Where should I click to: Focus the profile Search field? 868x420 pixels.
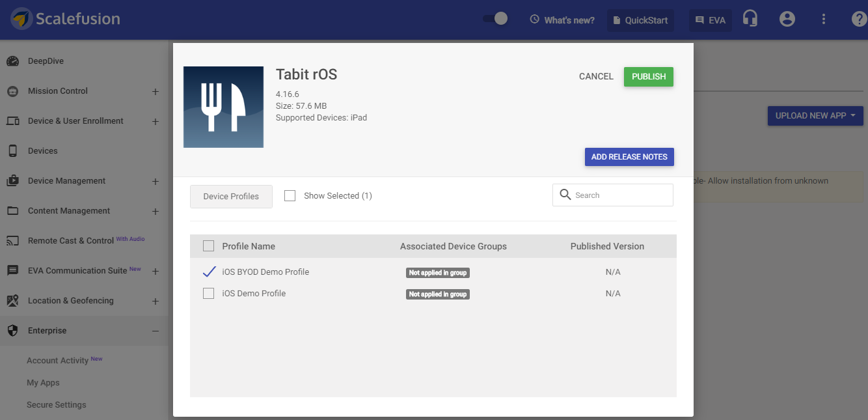click(613, 195)
